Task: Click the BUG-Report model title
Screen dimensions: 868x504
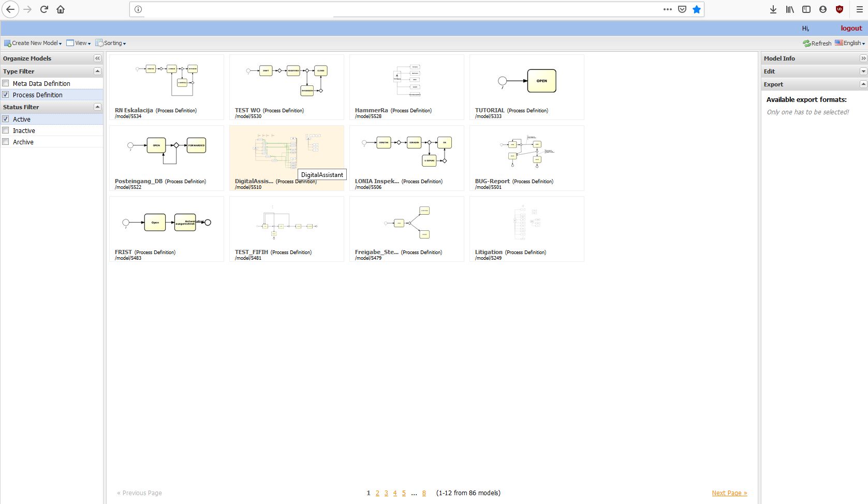Action: click(x=492, y=181)
